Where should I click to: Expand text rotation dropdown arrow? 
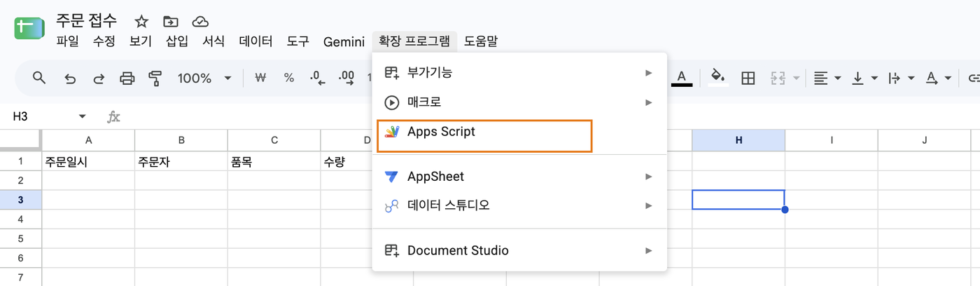tap(948, 79)
